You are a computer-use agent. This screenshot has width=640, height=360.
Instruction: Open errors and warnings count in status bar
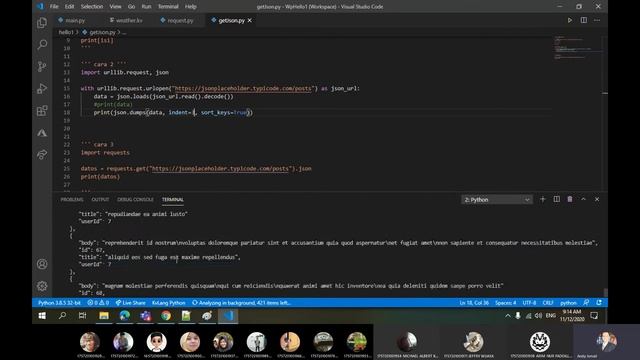(x=98, y=303)
